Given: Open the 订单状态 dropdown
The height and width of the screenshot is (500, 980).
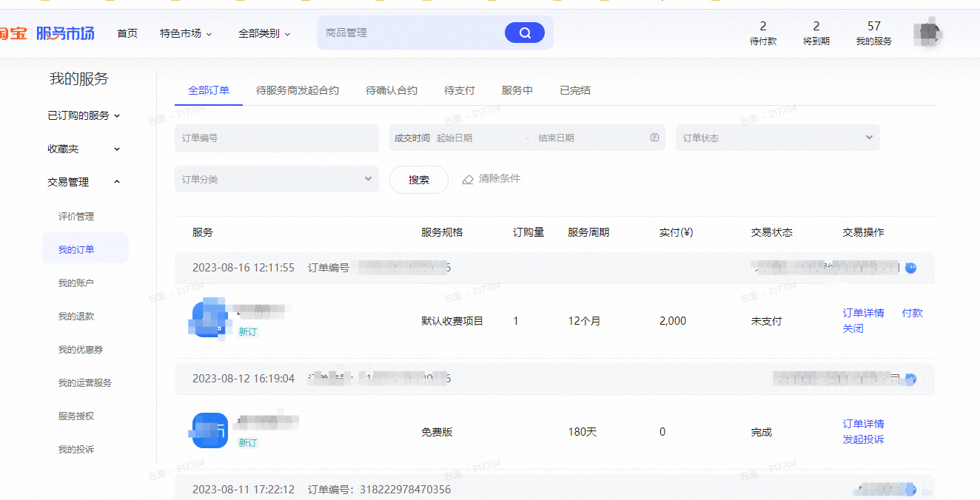Looking at the screenshot, I should 778,138.
